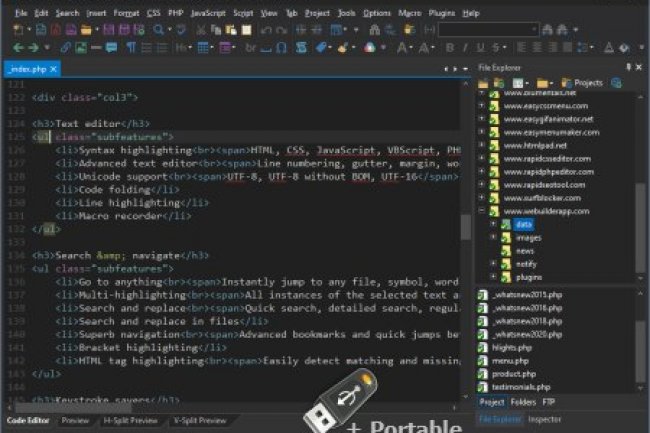Click the search magnifier toolbar icon

[x=160, y=30]
